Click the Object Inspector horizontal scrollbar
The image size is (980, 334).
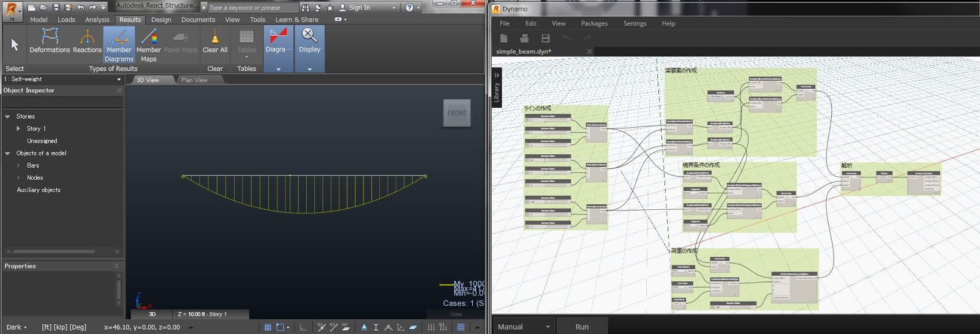coord(54,251)
